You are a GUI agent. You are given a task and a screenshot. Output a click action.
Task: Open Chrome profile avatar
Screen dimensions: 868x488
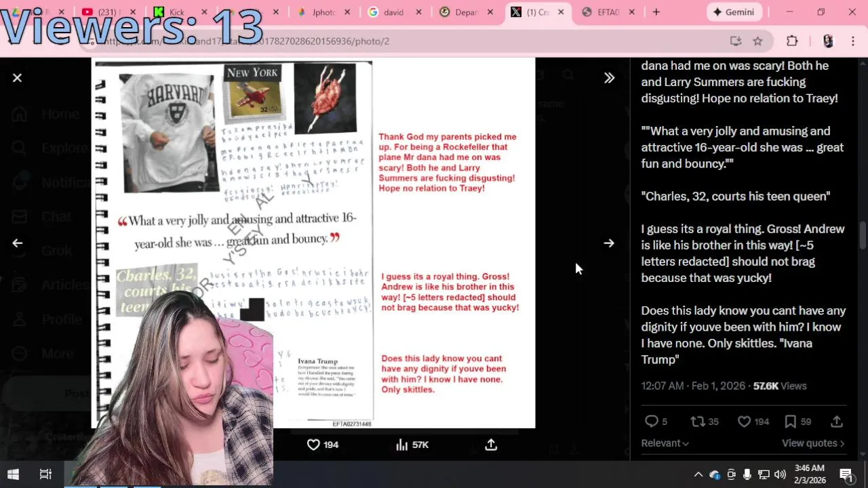828,41
